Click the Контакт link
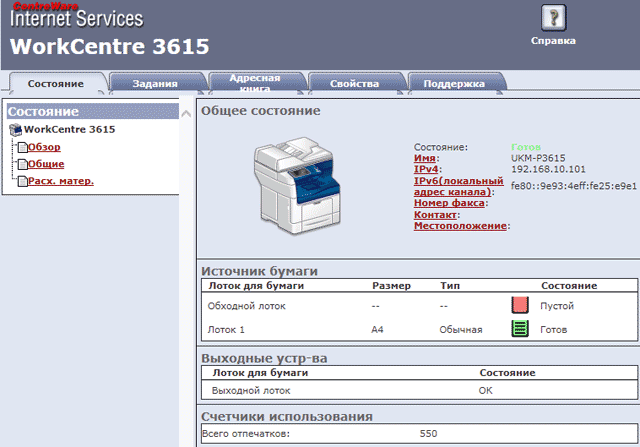Screen dimensions: 640x447 click(435, 215)
